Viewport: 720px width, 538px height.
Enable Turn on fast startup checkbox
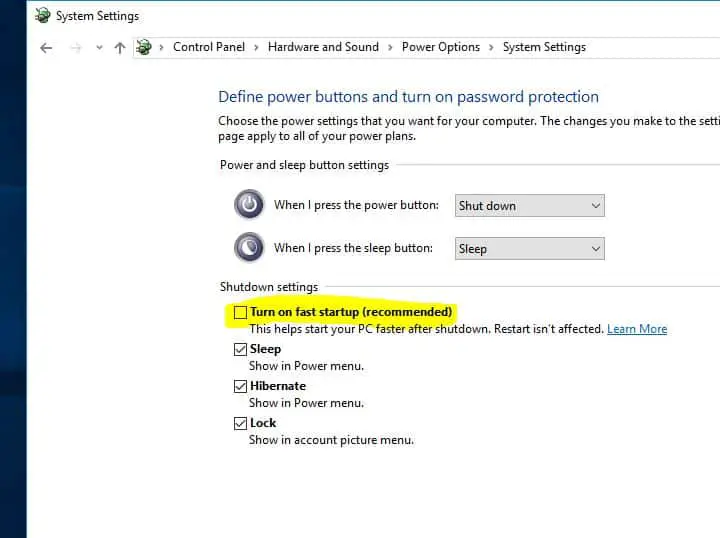240,312
